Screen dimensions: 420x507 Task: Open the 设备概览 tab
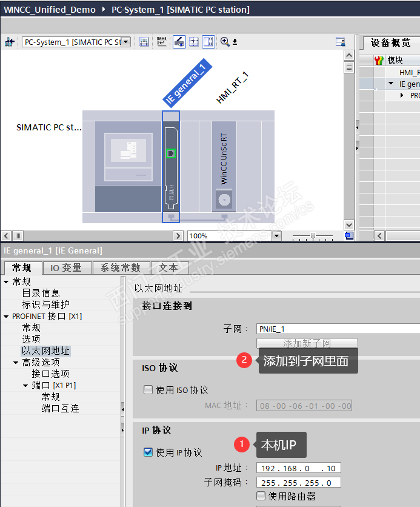pyautogui.click(x=390, y=42)
